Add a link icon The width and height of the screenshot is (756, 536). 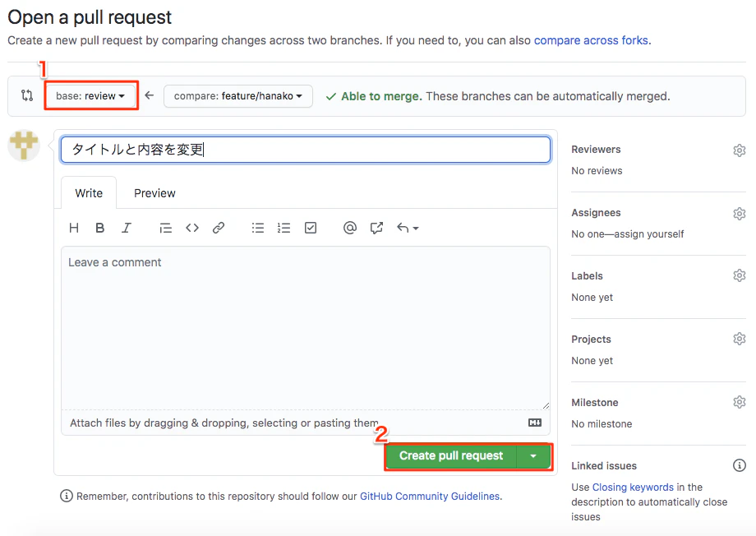(219, 228)
